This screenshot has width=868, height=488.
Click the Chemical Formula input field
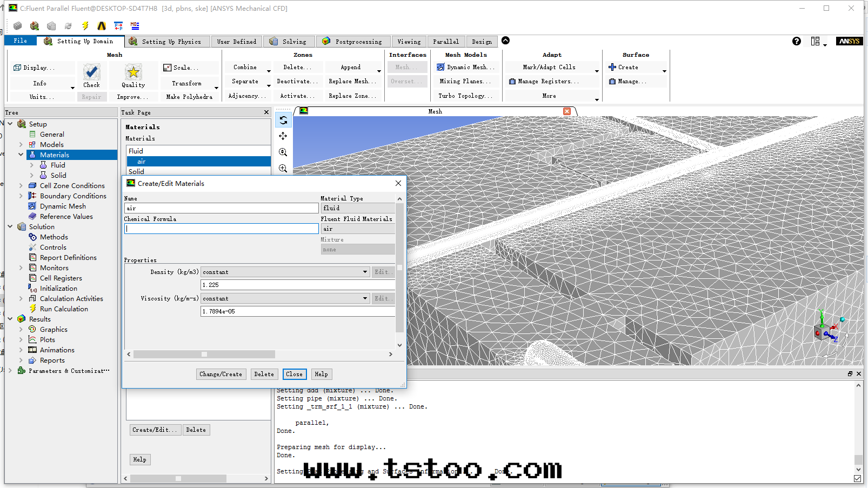(x=221, y=229)
